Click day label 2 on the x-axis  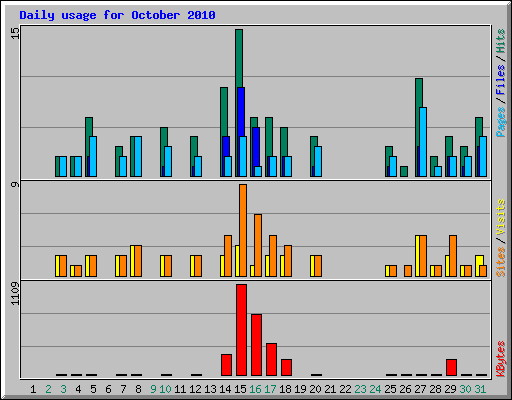click(48, 389)
